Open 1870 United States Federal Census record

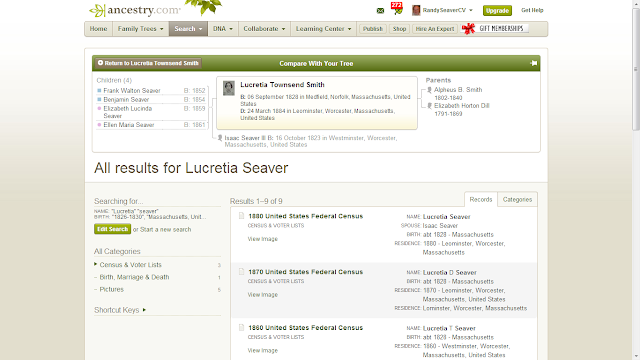305,272
